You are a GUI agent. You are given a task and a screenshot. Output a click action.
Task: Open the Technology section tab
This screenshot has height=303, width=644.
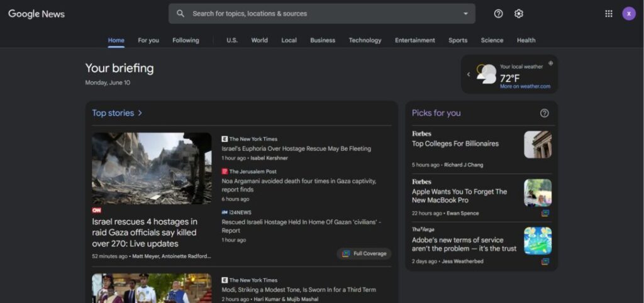(x=365, y=40)
